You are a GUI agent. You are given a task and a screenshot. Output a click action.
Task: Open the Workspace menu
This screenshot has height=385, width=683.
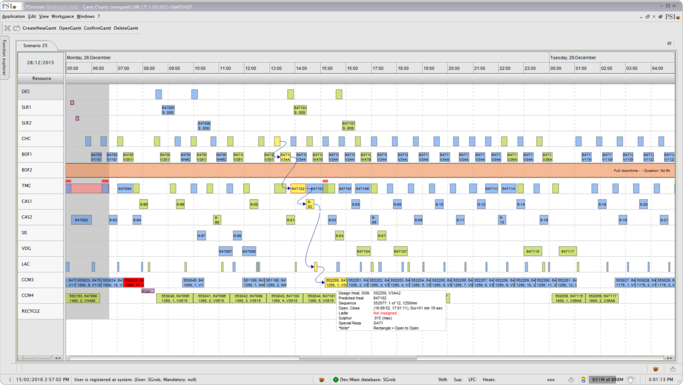tap(62, 17)
